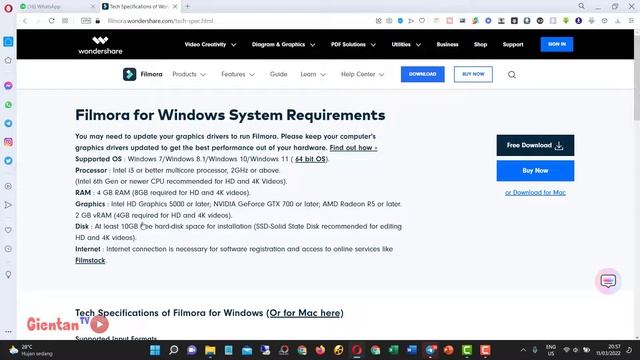Open the Filmstock link

(x=90, y=260)
